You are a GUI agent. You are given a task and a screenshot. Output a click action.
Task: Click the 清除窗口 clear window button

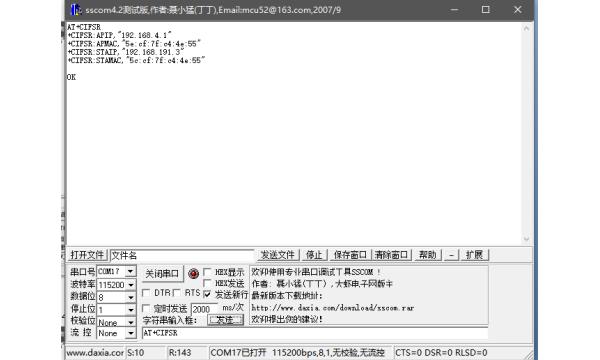coord(391,255)
